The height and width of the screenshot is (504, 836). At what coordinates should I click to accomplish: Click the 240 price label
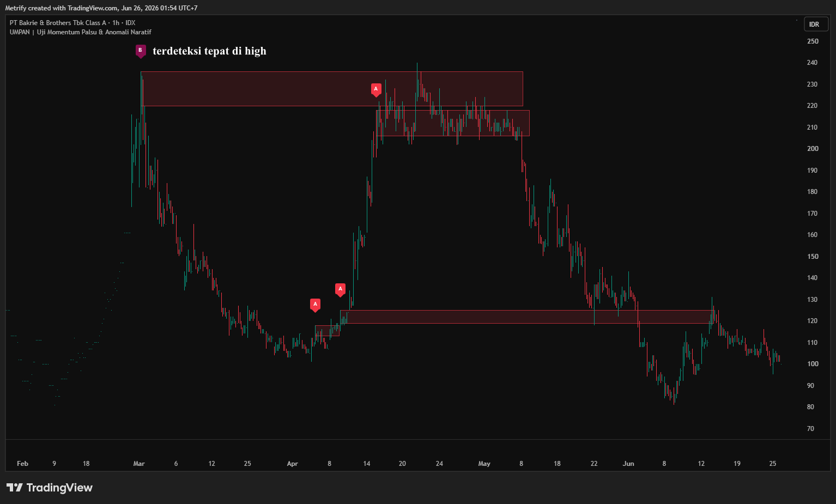coord(812,63)
